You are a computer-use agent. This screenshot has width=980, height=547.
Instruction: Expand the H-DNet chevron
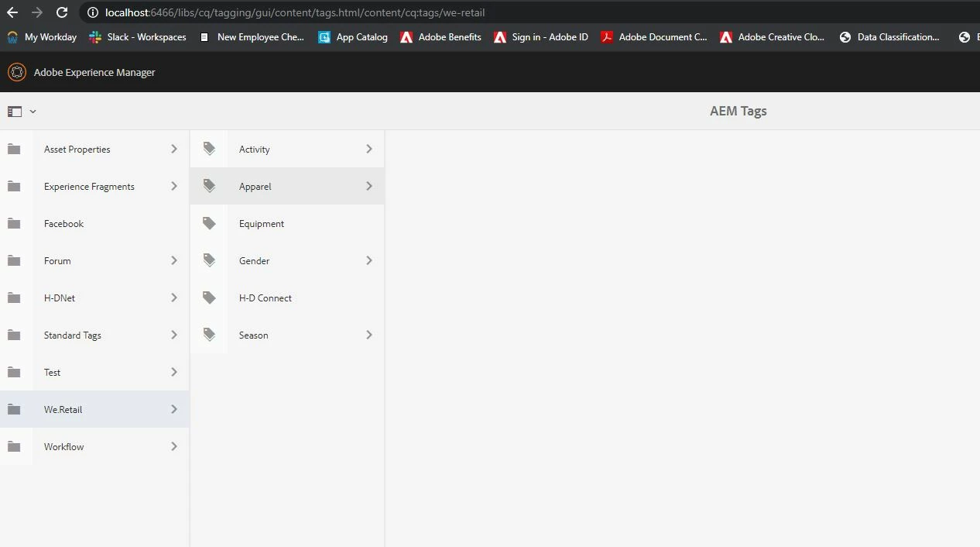tap(174, 298)
